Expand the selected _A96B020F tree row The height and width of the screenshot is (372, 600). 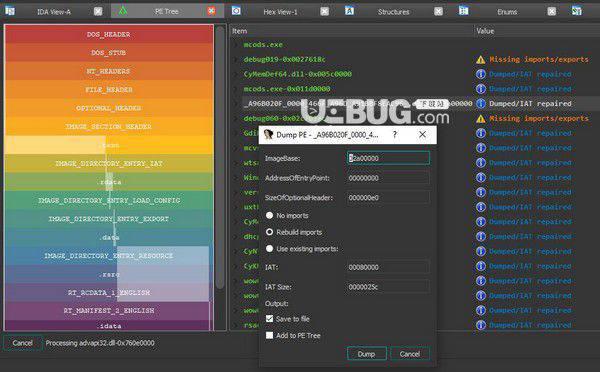coord(236,104)
